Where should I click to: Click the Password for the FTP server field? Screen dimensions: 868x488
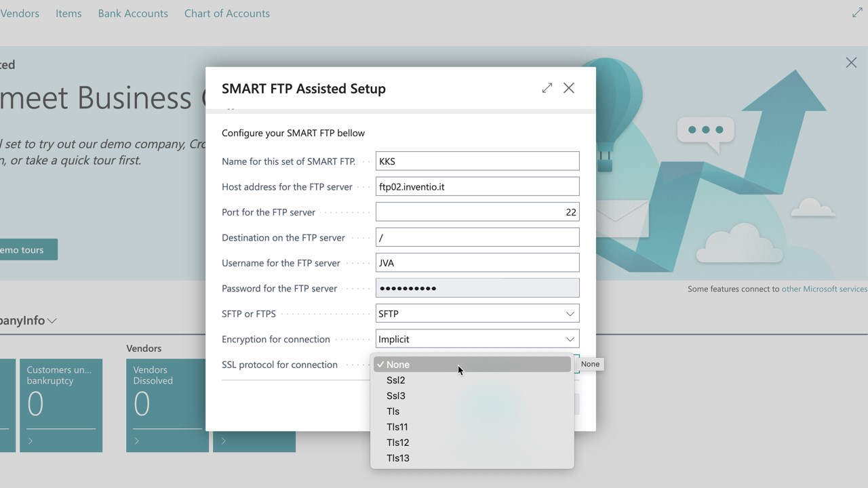477,288
